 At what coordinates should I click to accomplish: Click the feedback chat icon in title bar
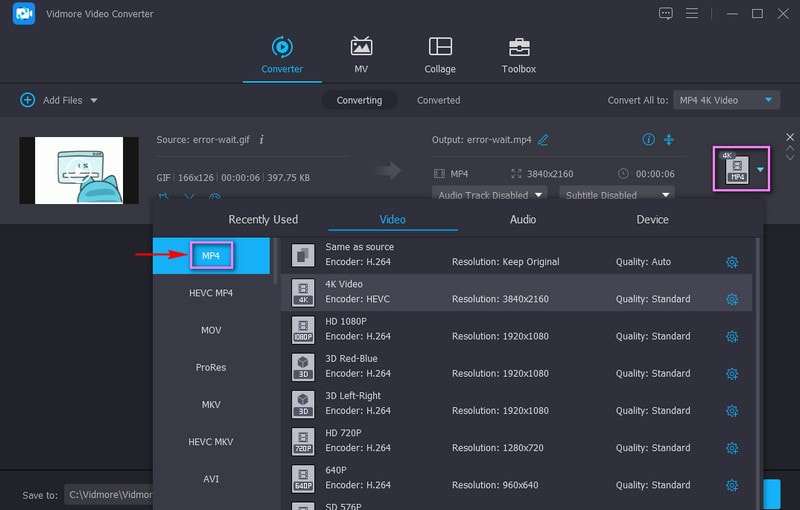coord(666,13)
